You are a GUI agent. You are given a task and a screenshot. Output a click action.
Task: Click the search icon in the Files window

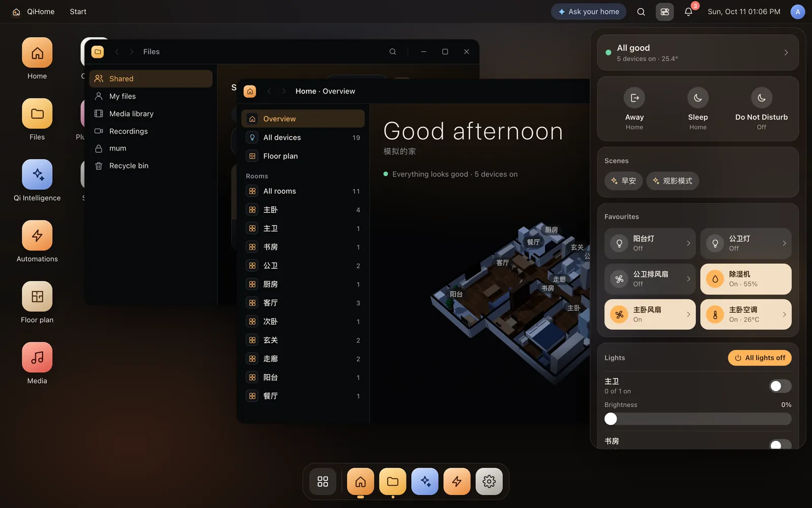pos(393,52)
